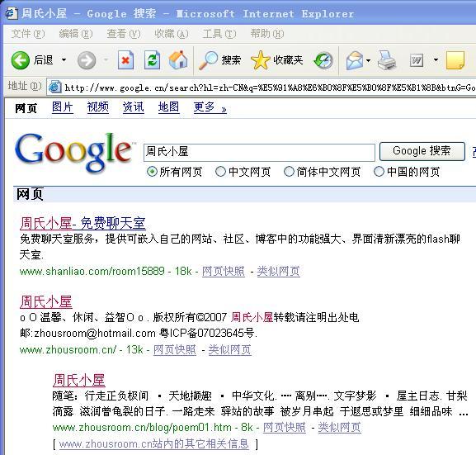Go to the Home page icon

tap(178, 59)
